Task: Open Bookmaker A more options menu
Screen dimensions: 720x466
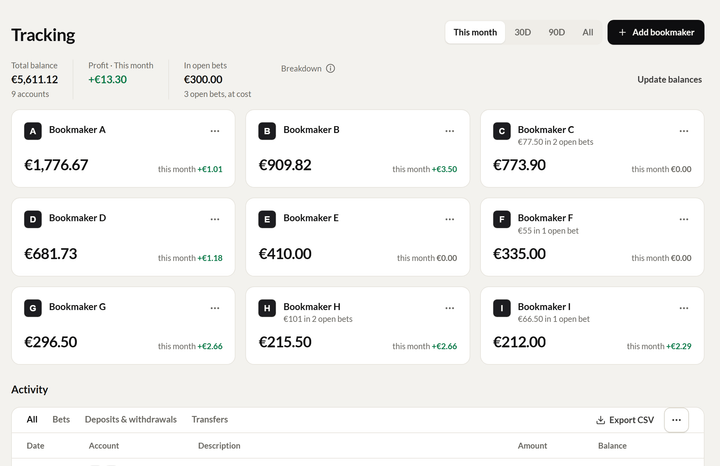Action: (215, 131)
